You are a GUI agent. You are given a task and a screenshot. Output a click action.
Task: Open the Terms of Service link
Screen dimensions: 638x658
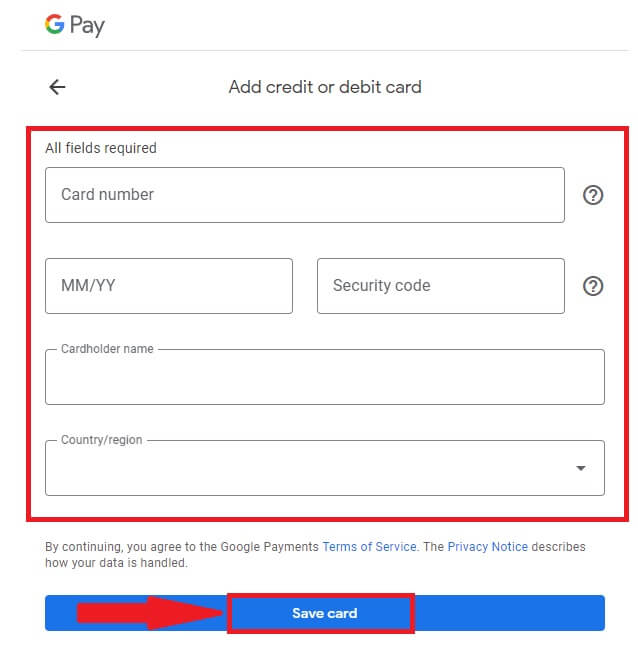(367, 547)
